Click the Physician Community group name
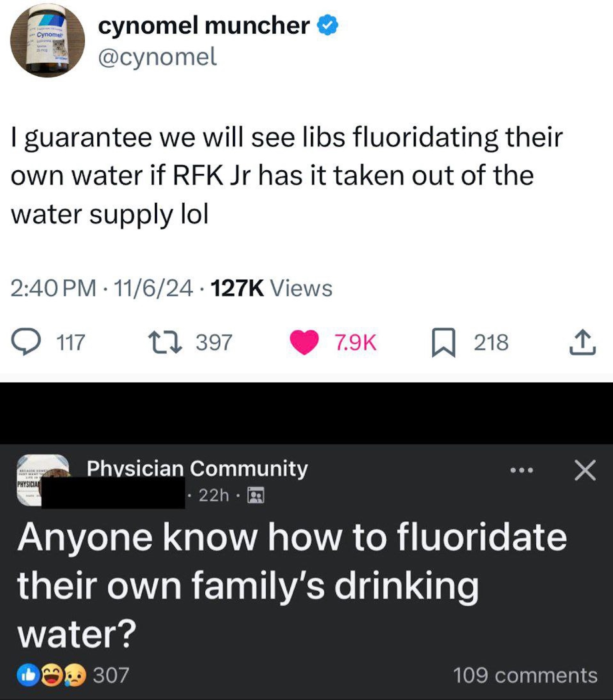 197,468
